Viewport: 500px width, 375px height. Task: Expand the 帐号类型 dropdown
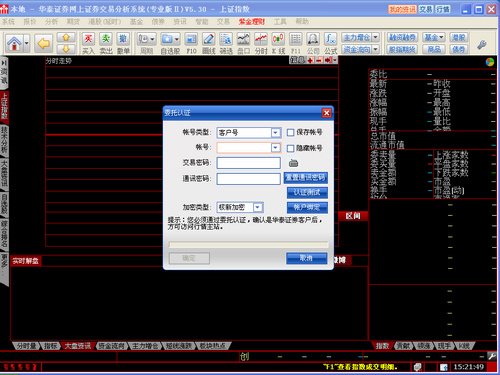275,133
